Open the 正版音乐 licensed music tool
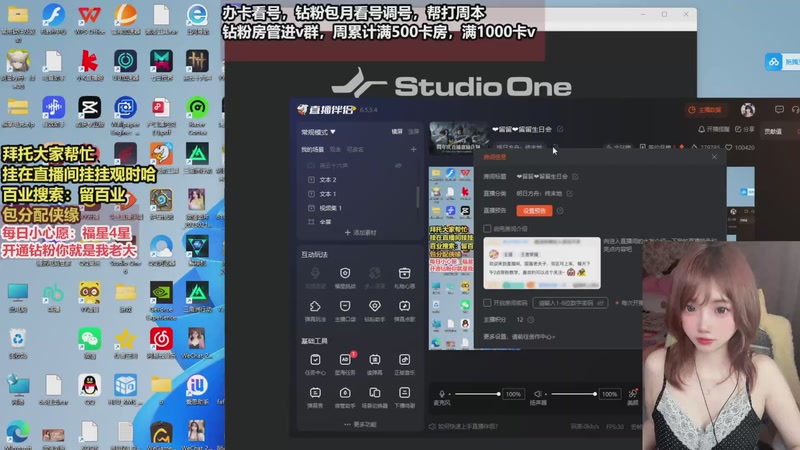The image size is (800, 450). click(x=404, y=364)
